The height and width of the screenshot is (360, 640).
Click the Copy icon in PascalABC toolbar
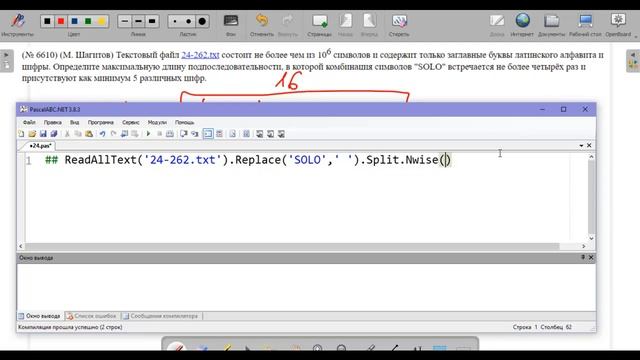click(78, 134)
